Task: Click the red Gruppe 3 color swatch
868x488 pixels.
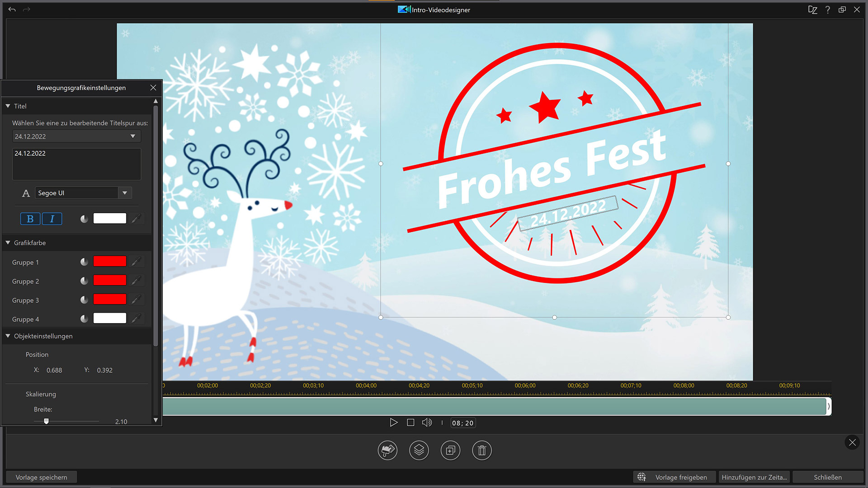Action: (109, 300)
